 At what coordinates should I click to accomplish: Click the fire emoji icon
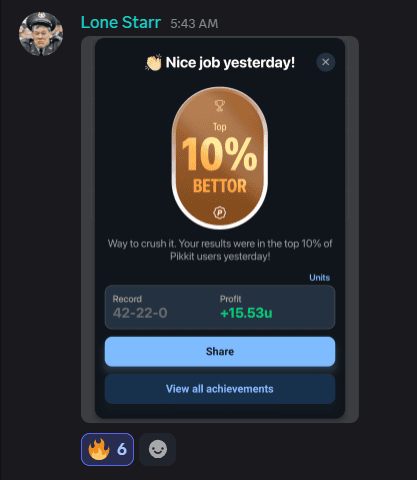[x=99, y=449]
